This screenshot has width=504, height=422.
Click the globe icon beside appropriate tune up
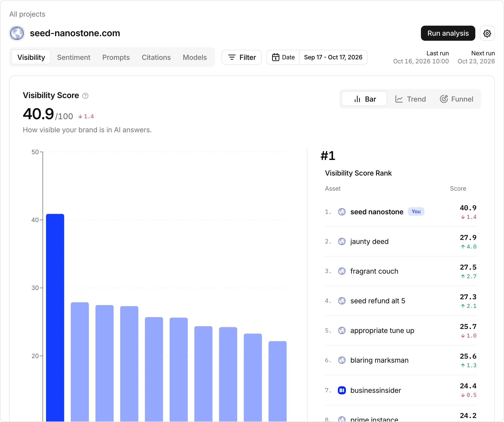click(342, 330)
